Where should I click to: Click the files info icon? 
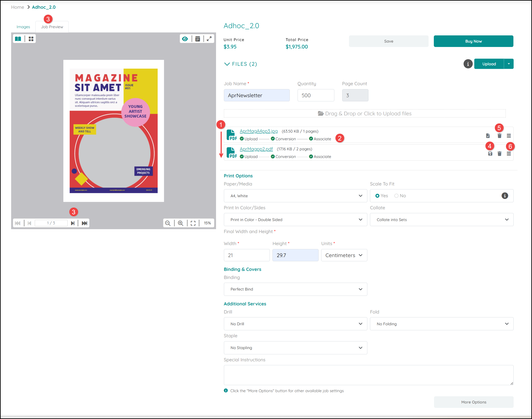pyautogui.click(x=468, y=64)
